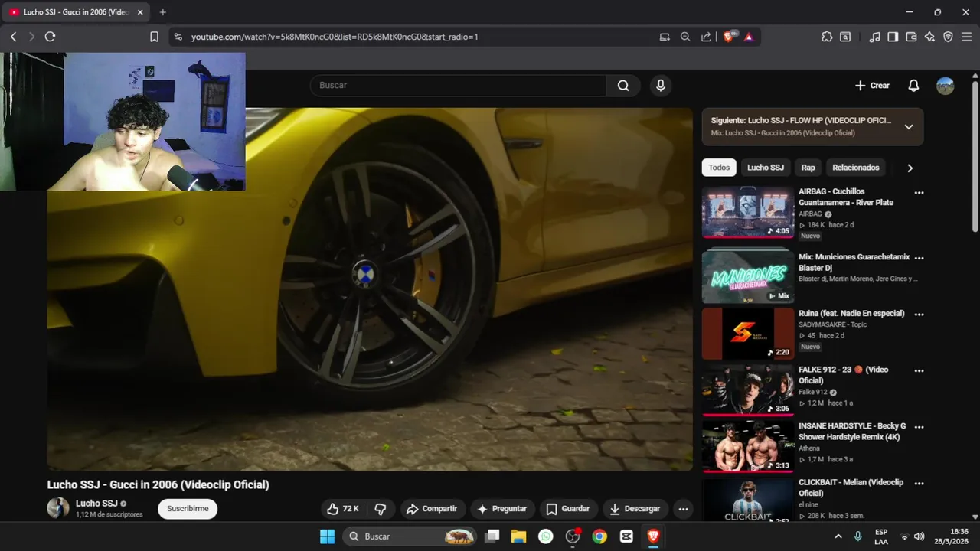Image resolution: width=980 pixels, height=551 pixels.
Task: Open Mix Municiones Guarachetamix thumbnail
Action: click(748, 277)
